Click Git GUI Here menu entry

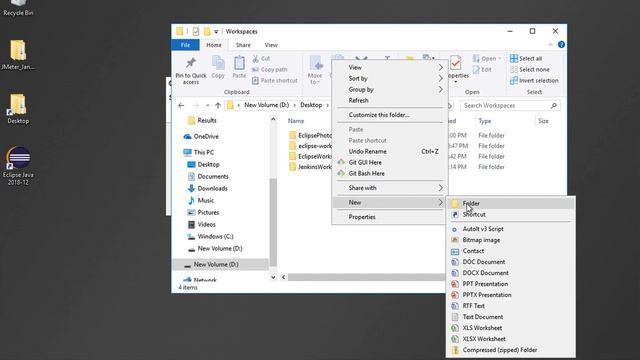[x=389, y=162]
